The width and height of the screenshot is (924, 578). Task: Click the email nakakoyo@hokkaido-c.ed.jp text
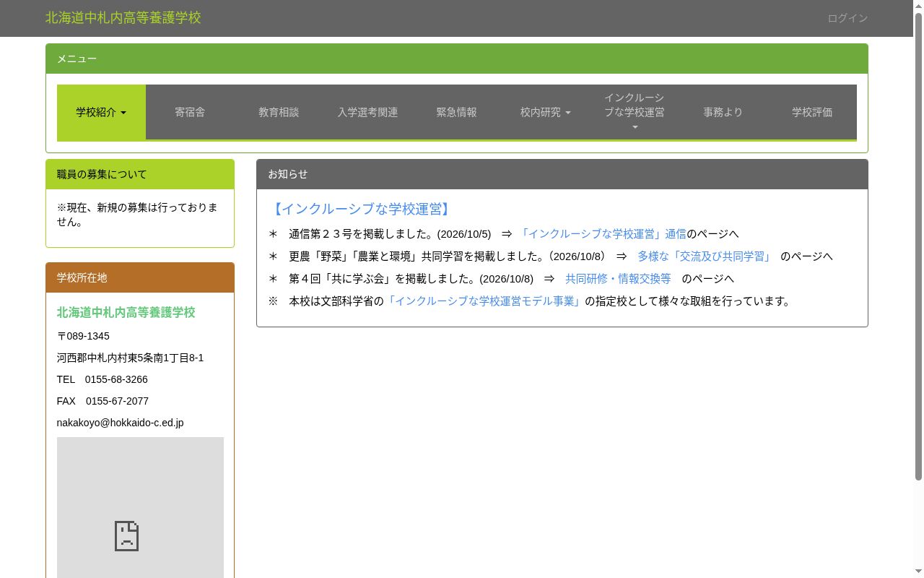coord(121,423)
